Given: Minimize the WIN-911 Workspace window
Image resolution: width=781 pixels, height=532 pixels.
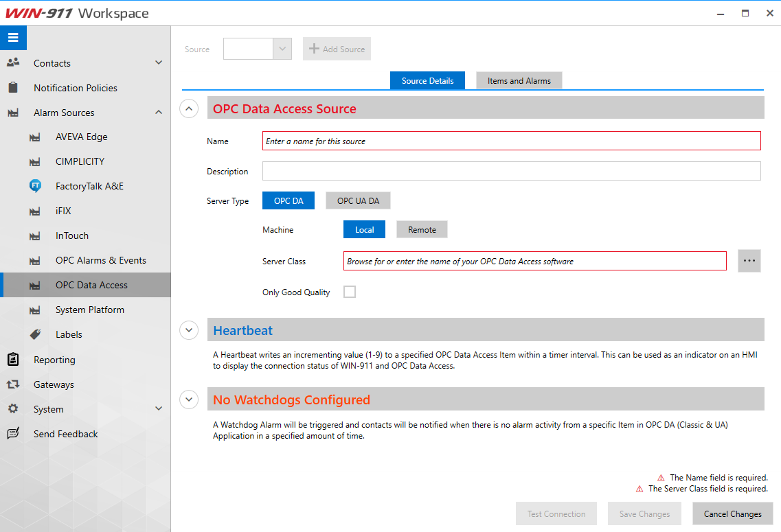Looking at the screenshot, I should [721, 13].
